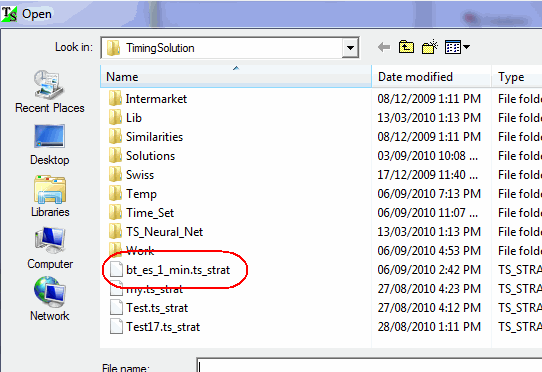The image size is (542, 372).
Task: Select the Temp folder
Action: click(x=141, y=194)
